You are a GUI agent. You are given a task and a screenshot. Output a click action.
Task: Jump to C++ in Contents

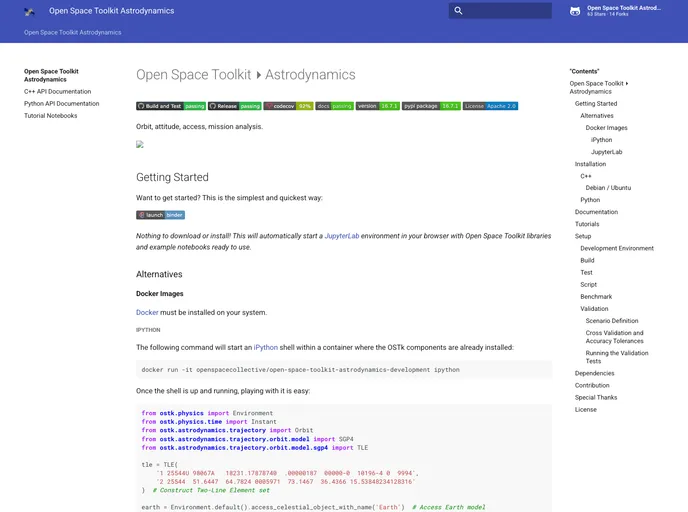586,176
